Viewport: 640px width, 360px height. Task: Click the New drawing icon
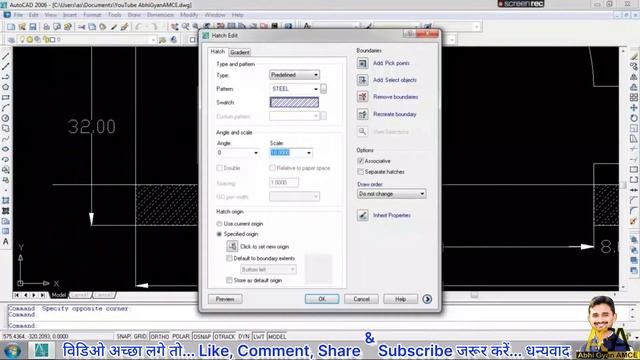pos(11,27)
